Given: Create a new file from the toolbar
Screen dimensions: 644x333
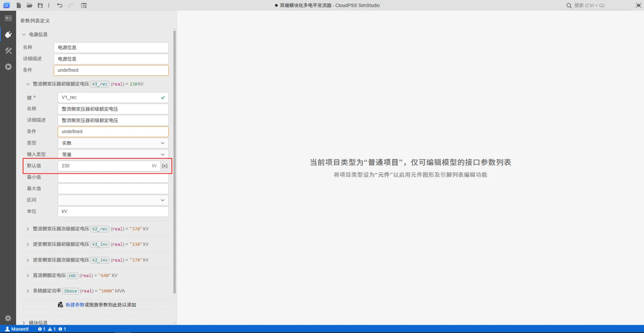Looking at the screenshot, I should click(19, 5).
